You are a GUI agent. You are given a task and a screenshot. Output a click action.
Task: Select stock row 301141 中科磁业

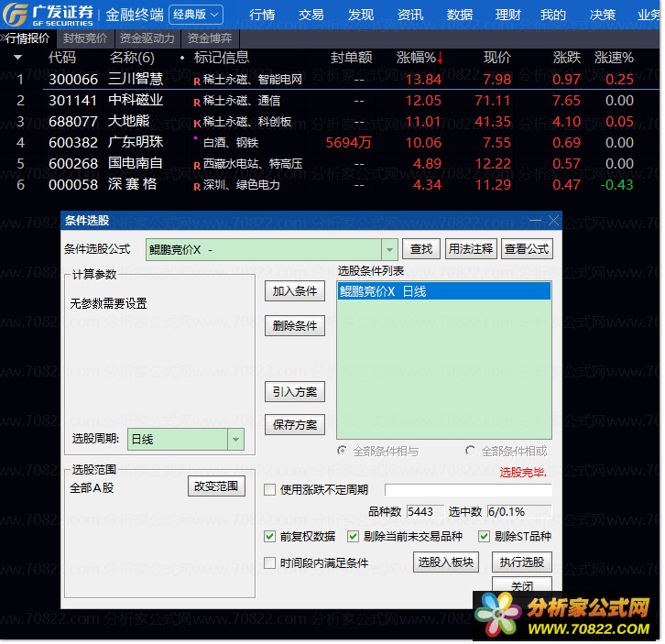pos(331,101)
